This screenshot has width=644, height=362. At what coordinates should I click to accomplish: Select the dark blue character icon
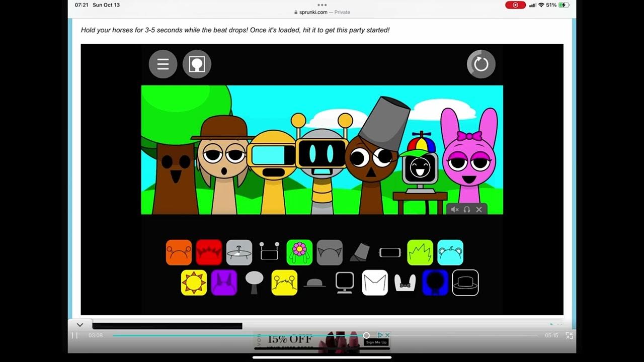[435, 283]
